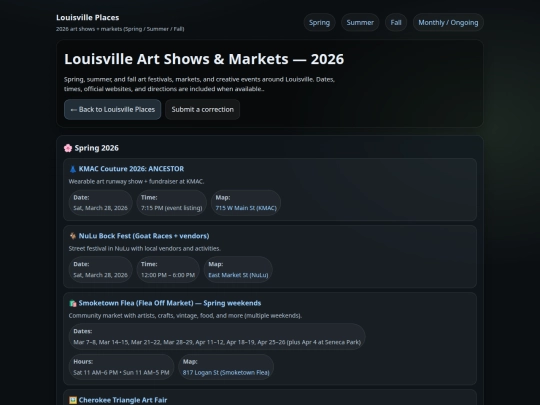Click the description Community market with artists, crafts

pos(185,316)
